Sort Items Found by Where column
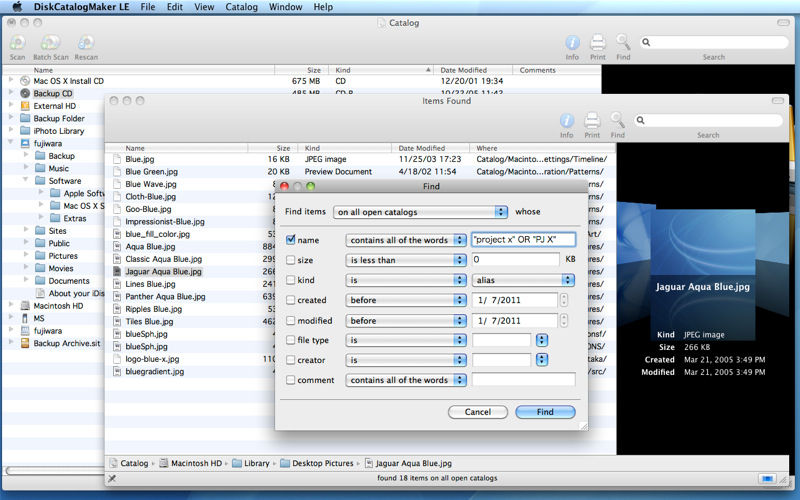Image resolution: width=800 pixels, height=500 pixels. [542, 148]
